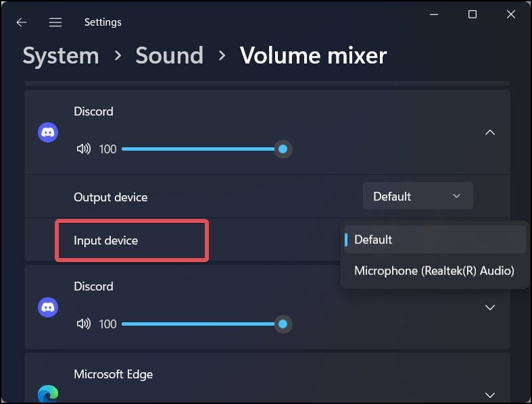
Task: Mute the first Discord speaker icon
Action: point(83,149)
